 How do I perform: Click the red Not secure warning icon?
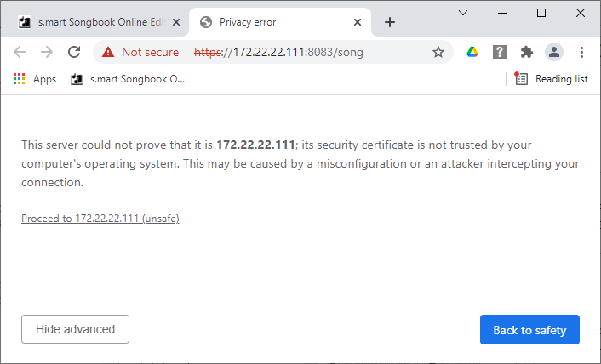pyautogui.click(x=108, y=52)
